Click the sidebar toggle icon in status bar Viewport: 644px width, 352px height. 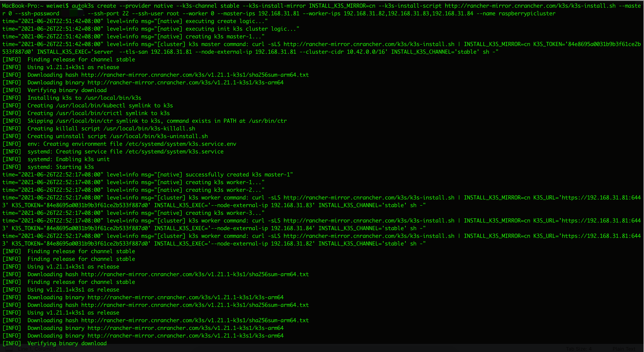(9, 349)
